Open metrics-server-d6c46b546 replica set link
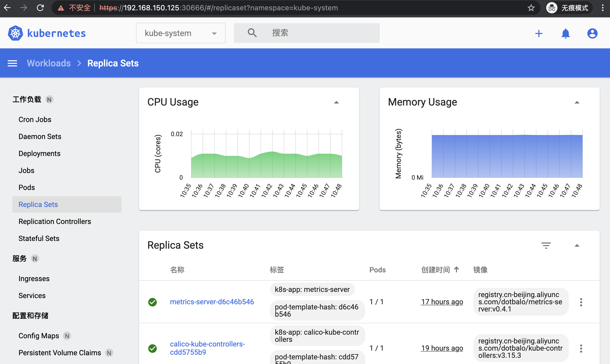This screenshot has height=364, width=610. 212,302
